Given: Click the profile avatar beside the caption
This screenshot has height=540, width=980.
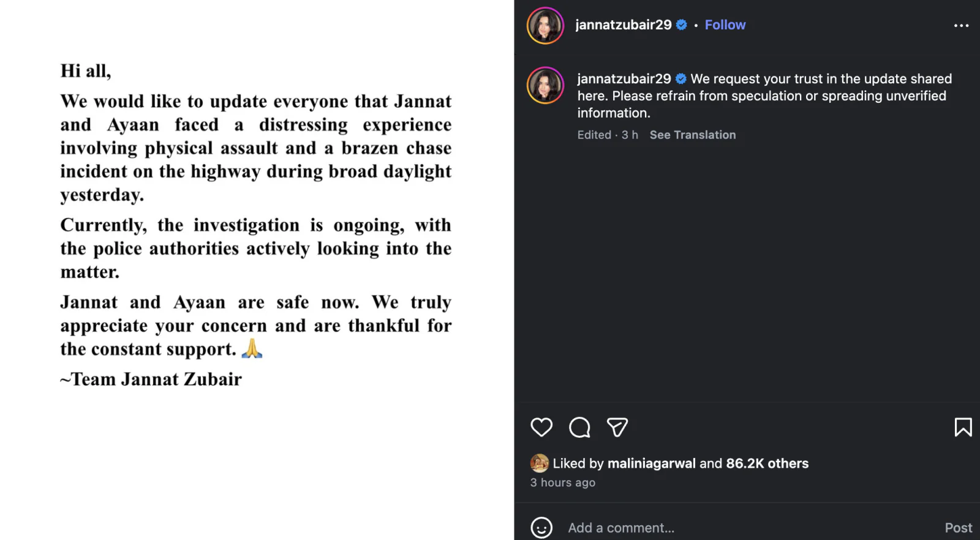Looking at the screenshot, I should pos(545,85).
